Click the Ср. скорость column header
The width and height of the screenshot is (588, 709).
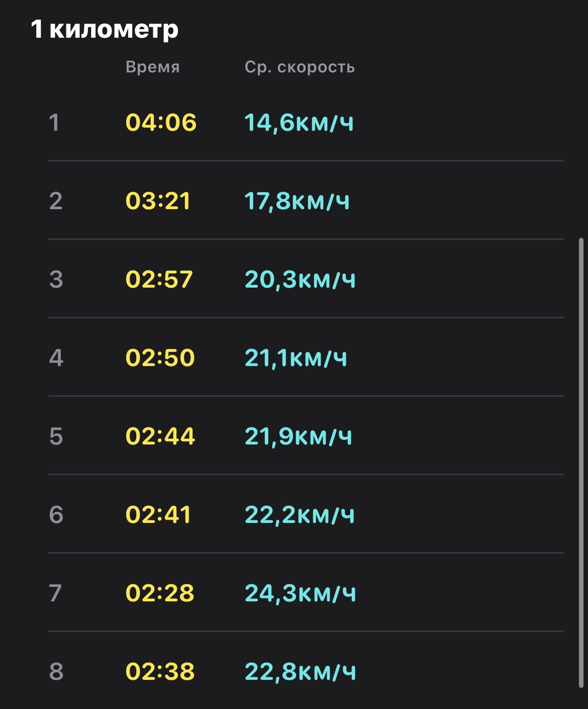(x=300, y=67)
